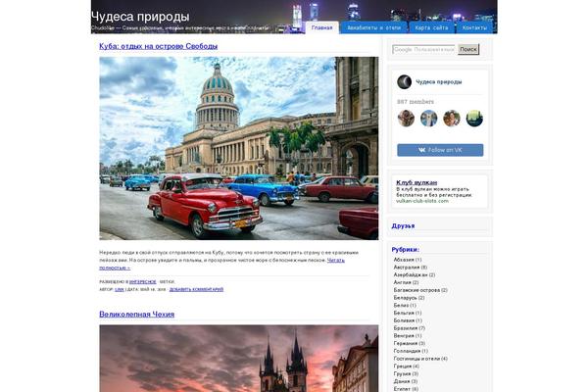This screenshot has height=392, width=588.
Task: Open the Белиз (1) category
Action: point(405,306)
